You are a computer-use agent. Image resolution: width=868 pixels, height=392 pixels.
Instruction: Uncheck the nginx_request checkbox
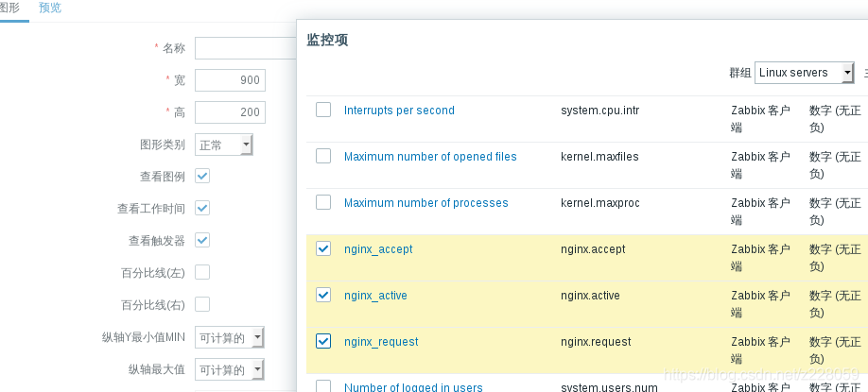(x=323, y=342)
